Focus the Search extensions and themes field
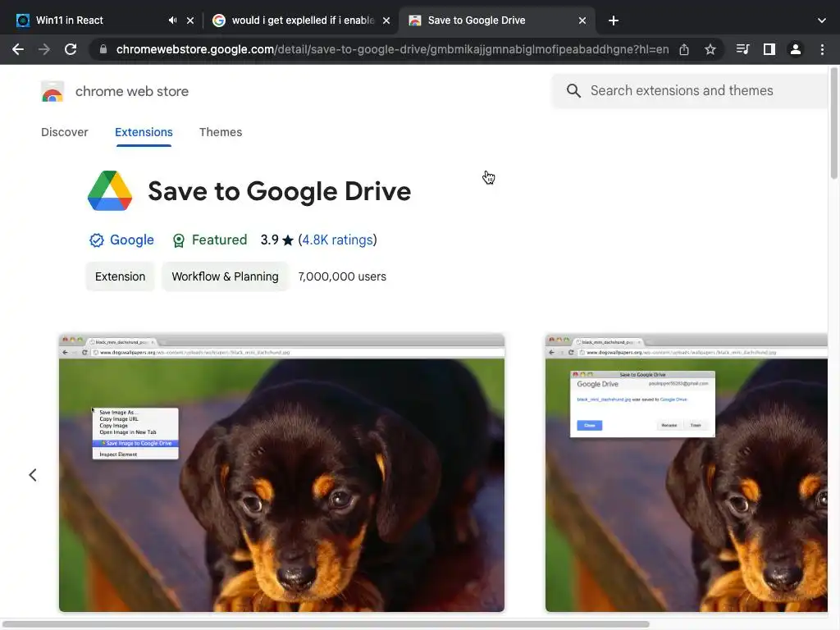This screenshot has height=630, width=840. click(689, 90)
